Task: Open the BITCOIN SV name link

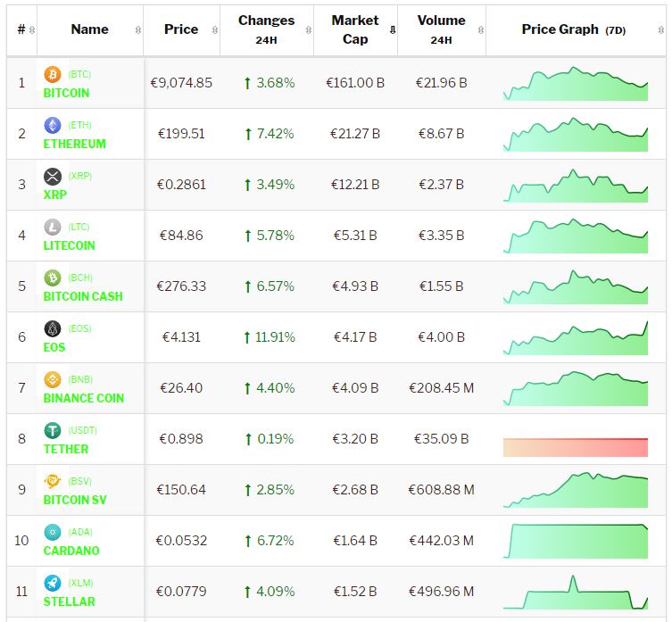Action: 75,500
